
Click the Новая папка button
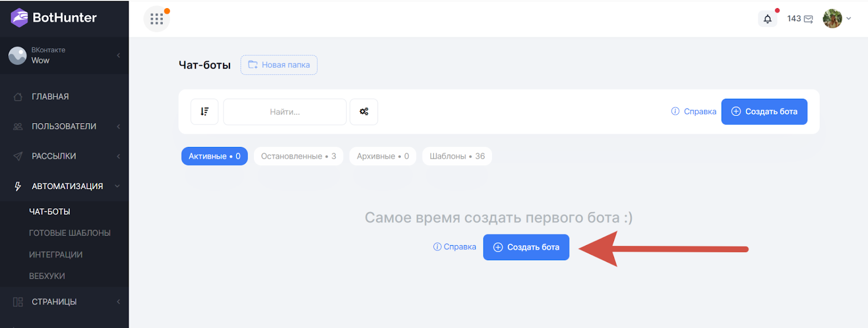click(279, 65)
